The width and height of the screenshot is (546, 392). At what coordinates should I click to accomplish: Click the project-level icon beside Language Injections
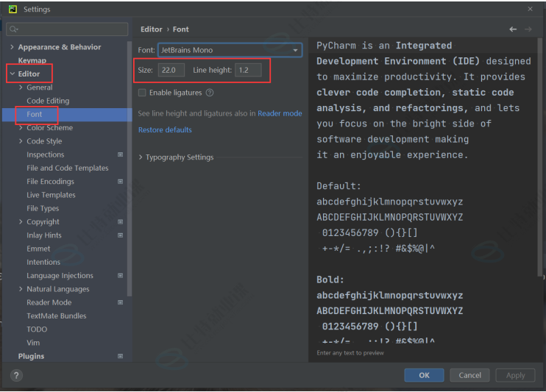click(x=120, y=276)
